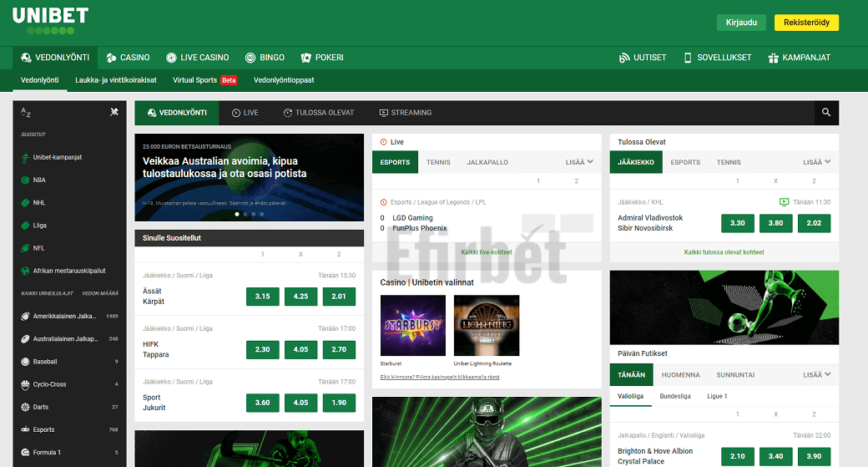Toggle A-Z sorting icon in sidebar

pyautogui.click(x=26, y=113)
